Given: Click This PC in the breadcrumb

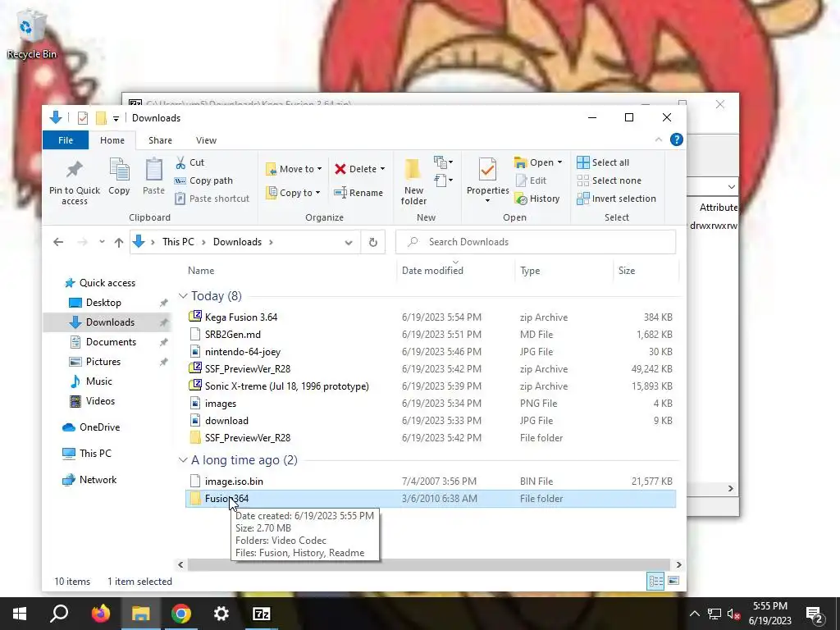Looking at the screenshot, I should (x=178, y=242).
